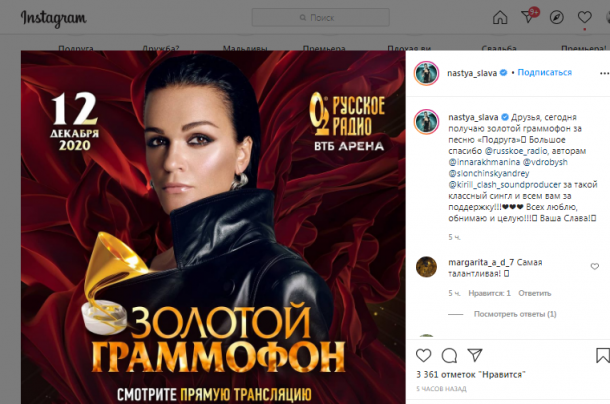Expand replies with Посмотреть ответы (1)
The image size is (610, 404).
pos(515,314)
